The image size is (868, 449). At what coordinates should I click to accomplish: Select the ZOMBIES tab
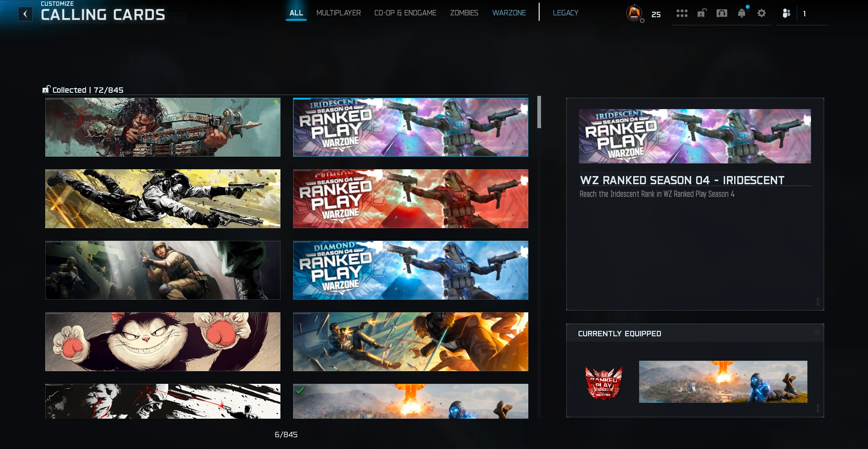(x=464, y=13)
